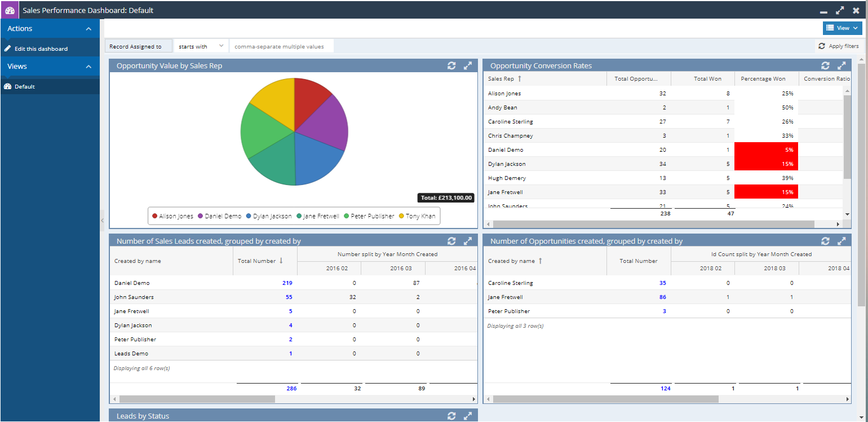This screenshot has height=422, width=868.
Task: Refresh the Opportunity Conversion Rates panel
Action: pos(825,65)
